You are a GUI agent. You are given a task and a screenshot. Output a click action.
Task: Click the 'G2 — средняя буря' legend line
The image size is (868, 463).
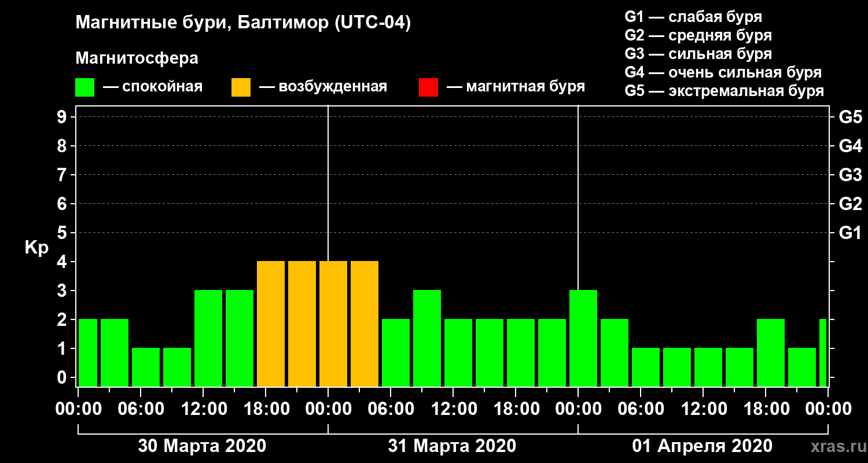tap(698, 35)
